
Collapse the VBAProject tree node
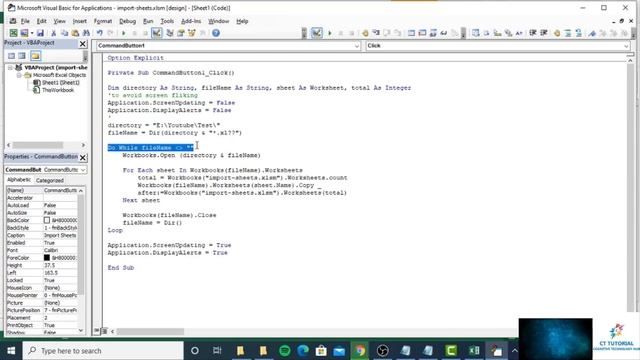tap(10, 68)
